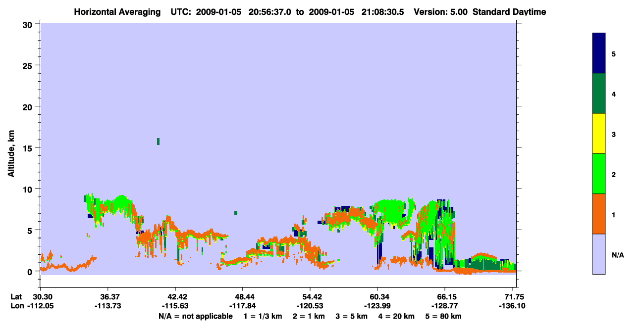Click 'Version: 5.00' in the title
This screenshot has width=644, height=330.
pyautogui.click(x=441, y=12)
